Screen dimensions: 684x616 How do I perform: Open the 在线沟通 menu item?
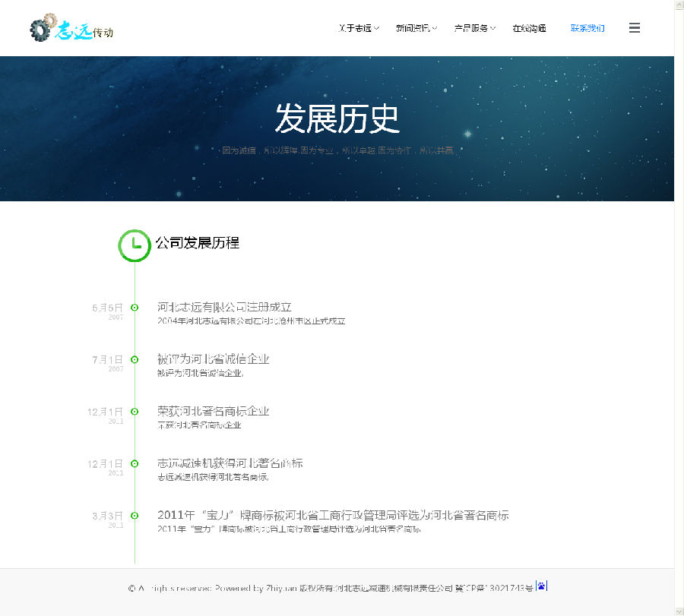click(x=529, y=28)
